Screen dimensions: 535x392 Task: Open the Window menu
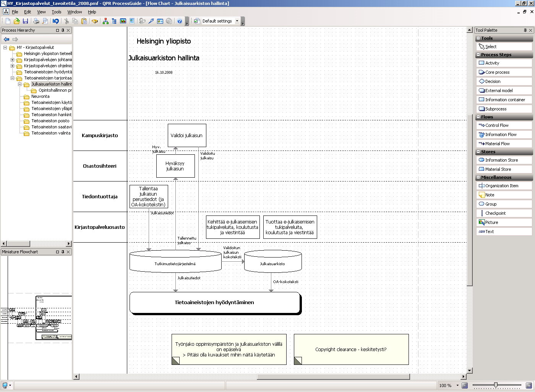point(75,12)
